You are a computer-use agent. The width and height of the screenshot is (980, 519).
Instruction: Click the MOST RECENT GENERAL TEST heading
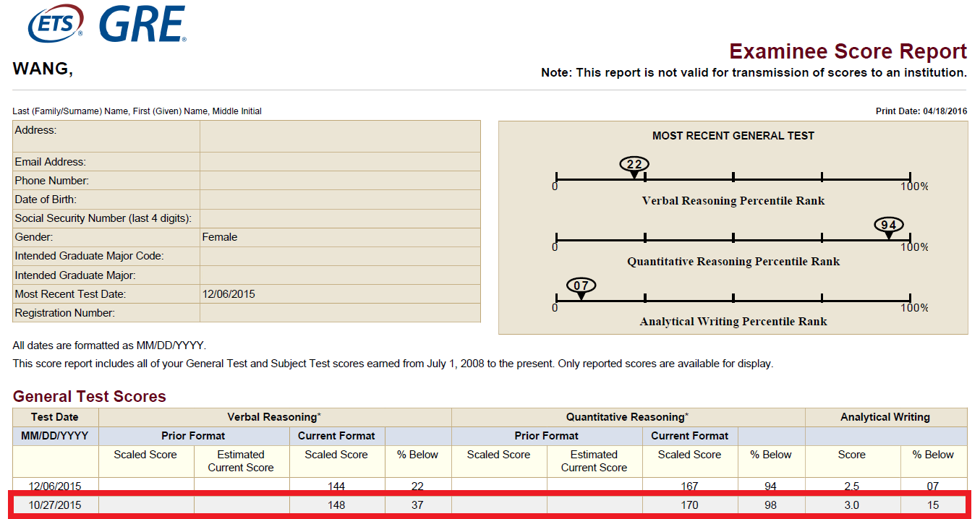733,136
